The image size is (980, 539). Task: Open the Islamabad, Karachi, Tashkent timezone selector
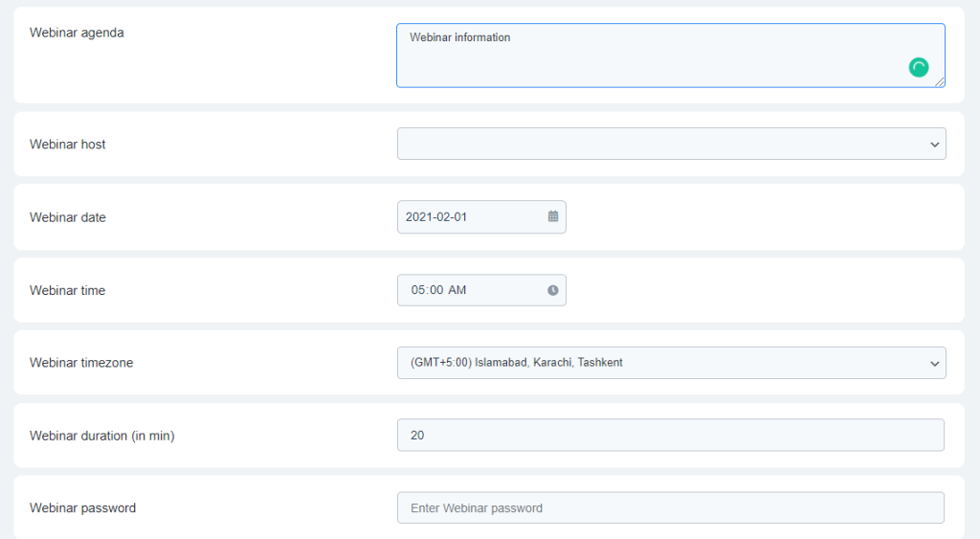point(660,363)
